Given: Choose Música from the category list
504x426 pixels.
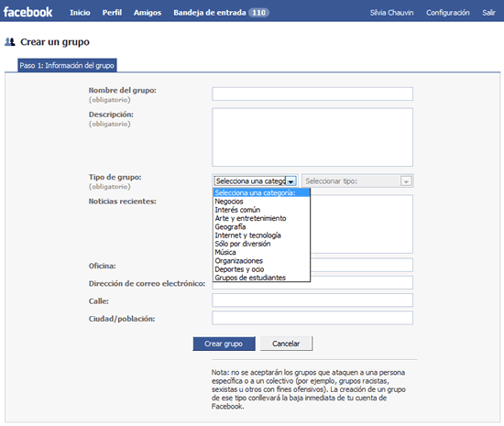Looking at the screenshot, I should tap(261, 252).
